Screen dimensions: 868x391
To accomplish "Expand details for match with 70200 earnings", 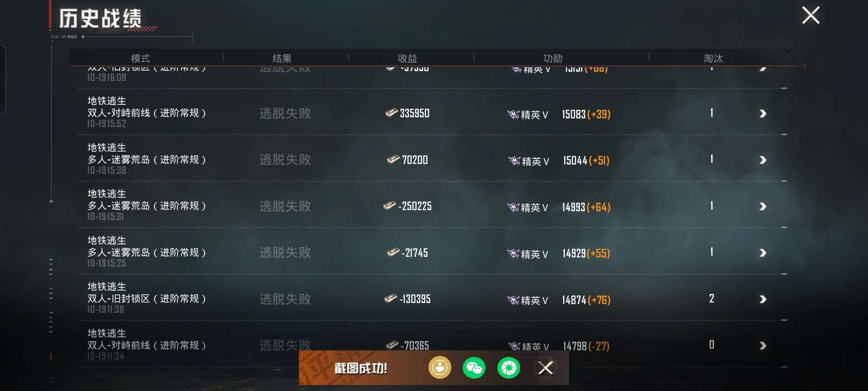I will pyautogui.click(x=763, y=160).
